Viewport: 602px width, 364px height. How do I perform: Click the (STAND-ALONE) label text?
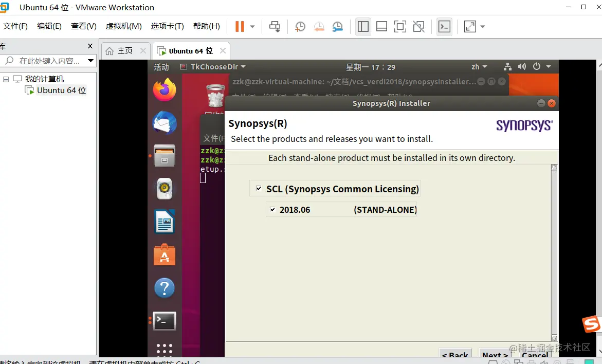tap(385, 210)
